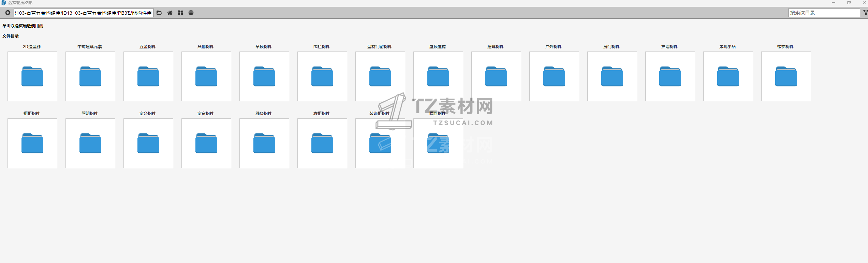The width and height of the screenshot is (868, 263).
Task: Click the globe icon in the toolbar
Action: pyautogui.click(x=191, y=13)
